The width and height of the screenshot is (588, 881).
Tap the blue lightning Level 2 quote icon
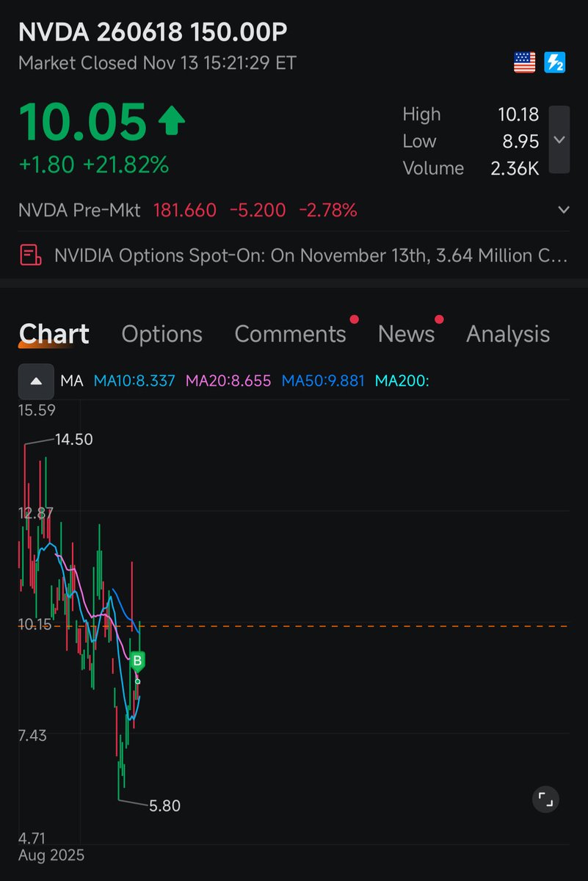[554, 62]
